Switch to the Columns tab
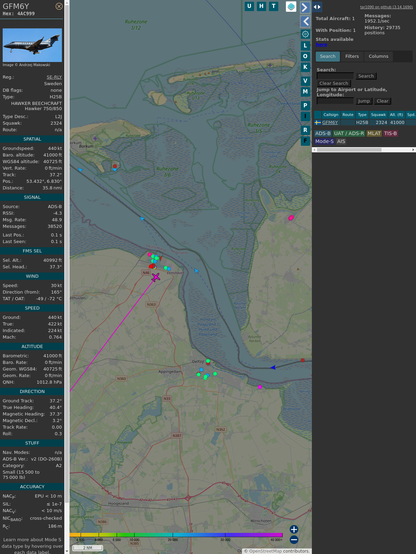Viewport: 416px width, 554px height. 378,56
